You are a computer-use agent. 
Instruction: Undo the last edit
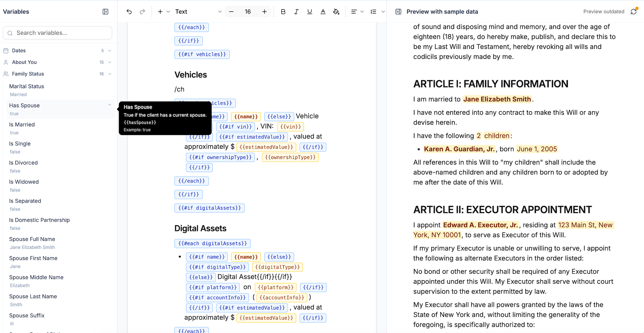129,11
